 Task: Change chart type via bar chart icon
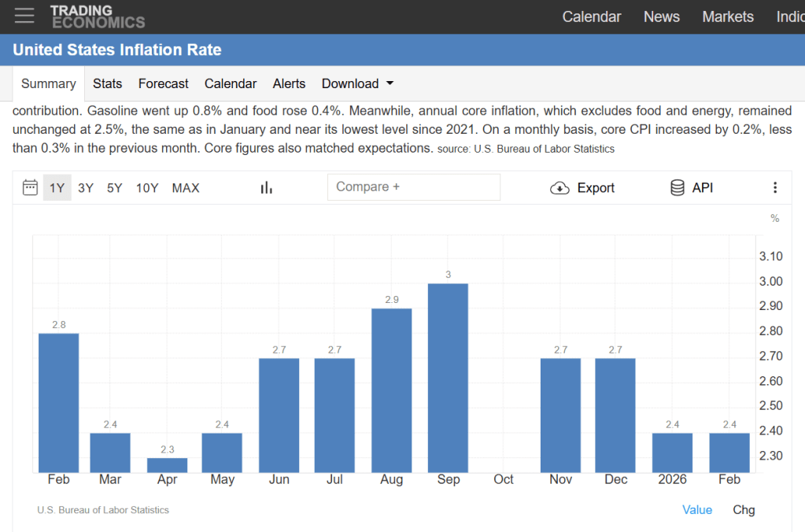pyautogui.click(x=267, y=187)
